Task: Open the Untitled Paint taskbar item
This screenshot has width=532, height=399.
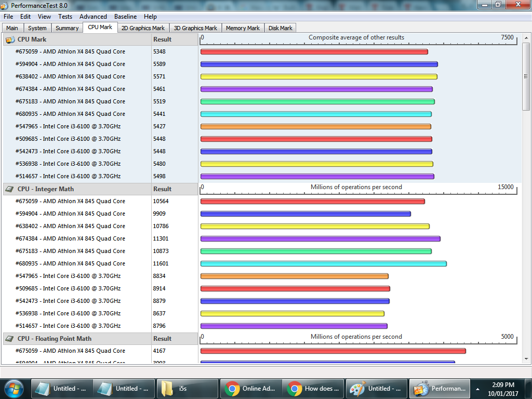Action: coord(376,389)
